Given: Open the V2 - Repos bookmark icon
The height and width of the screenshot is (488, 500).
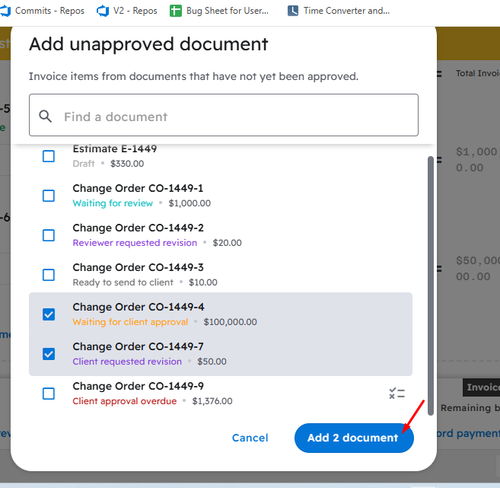Looking at the screenshot, I should click(x=103, y=11).
